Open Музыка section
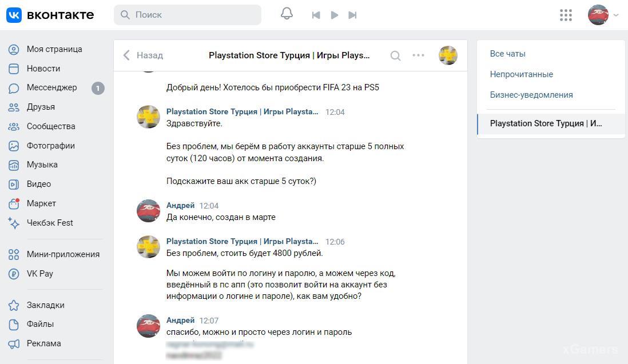628x364 pixels. [x=42, y=165]
